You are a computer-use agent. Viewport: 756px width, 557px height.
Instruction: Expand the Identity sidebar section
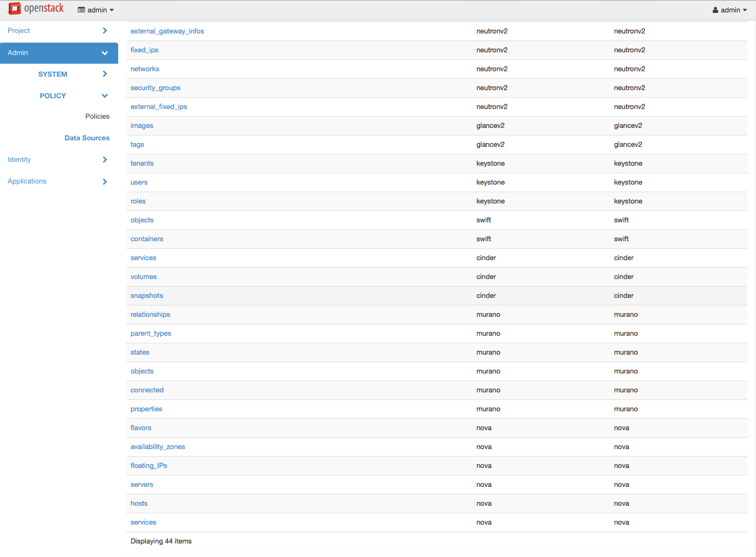[59, 160]
